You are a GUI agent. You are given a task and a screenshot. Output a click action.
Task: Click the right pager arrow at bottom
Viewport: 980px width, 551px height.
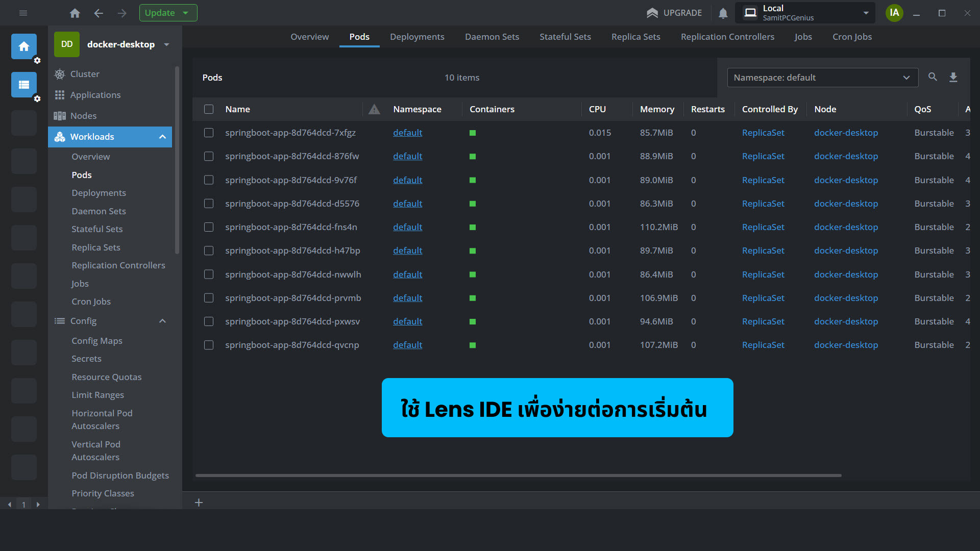point(38,505)
